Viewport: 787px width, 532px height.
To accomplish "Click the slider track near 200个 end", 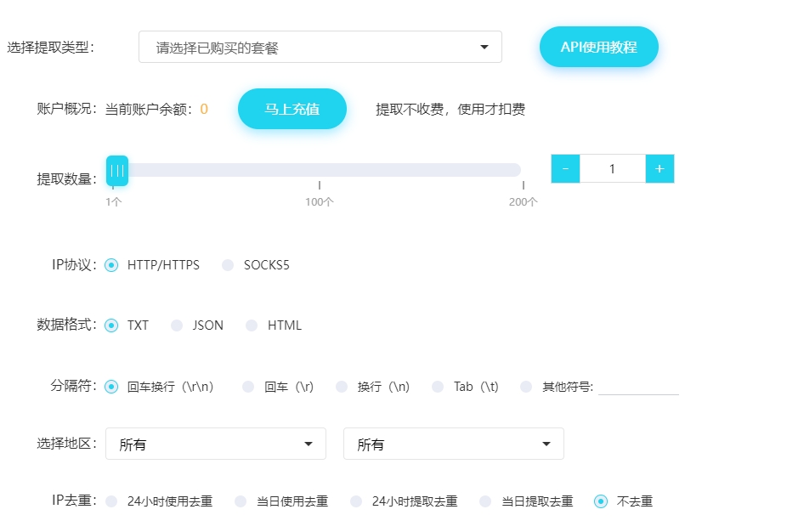I will 516,170.
